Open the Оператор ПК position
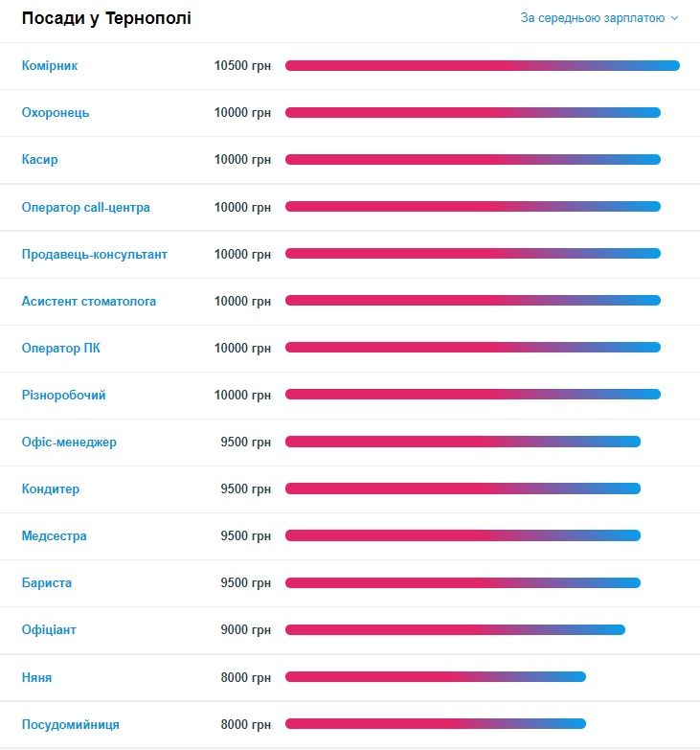The height and width of the screenshot is (750, 700). [60, 348]
